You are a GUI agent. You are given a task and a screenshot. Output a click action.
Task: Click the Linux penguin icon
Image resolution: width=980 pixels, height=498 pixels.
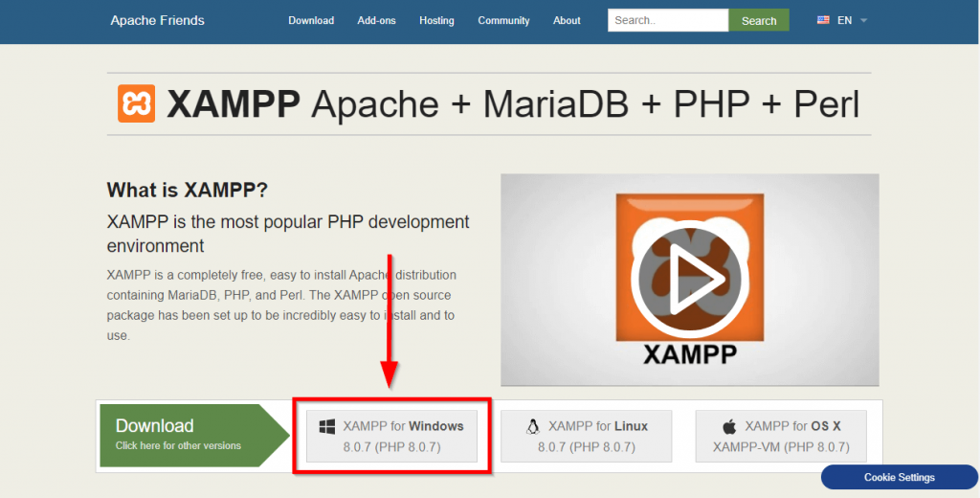pyautogui.click(x=532, y=427)
